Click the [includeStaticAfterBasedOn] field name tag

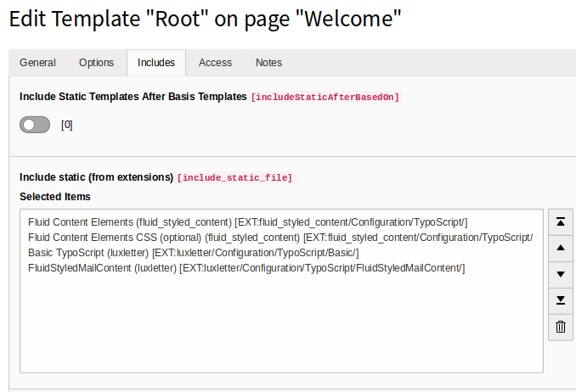(325, 98)
